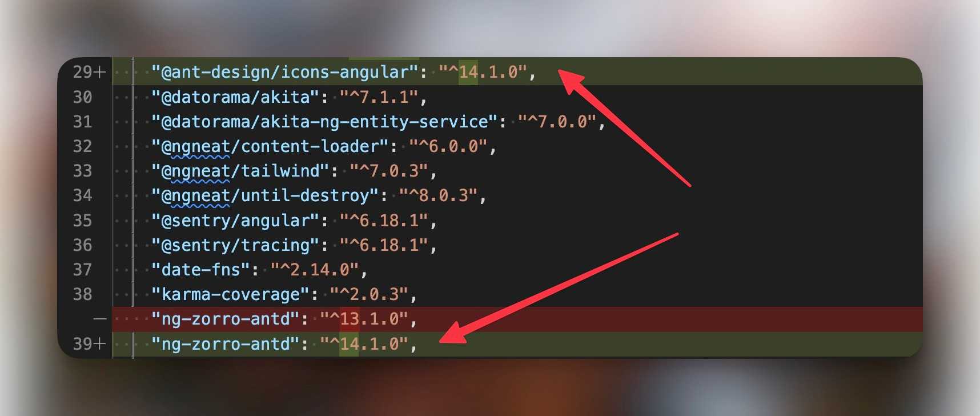Click the "^7.0.0" version of akita-ng-entity-service

pyautogui.click(x=557, y=122)
